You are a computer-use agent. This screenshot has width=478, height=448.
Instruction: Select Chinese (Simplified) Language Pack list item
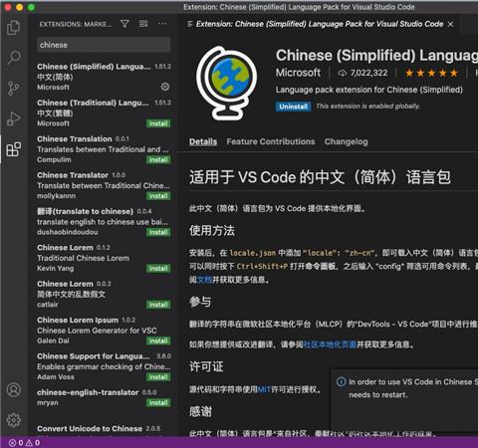point(104,77)
